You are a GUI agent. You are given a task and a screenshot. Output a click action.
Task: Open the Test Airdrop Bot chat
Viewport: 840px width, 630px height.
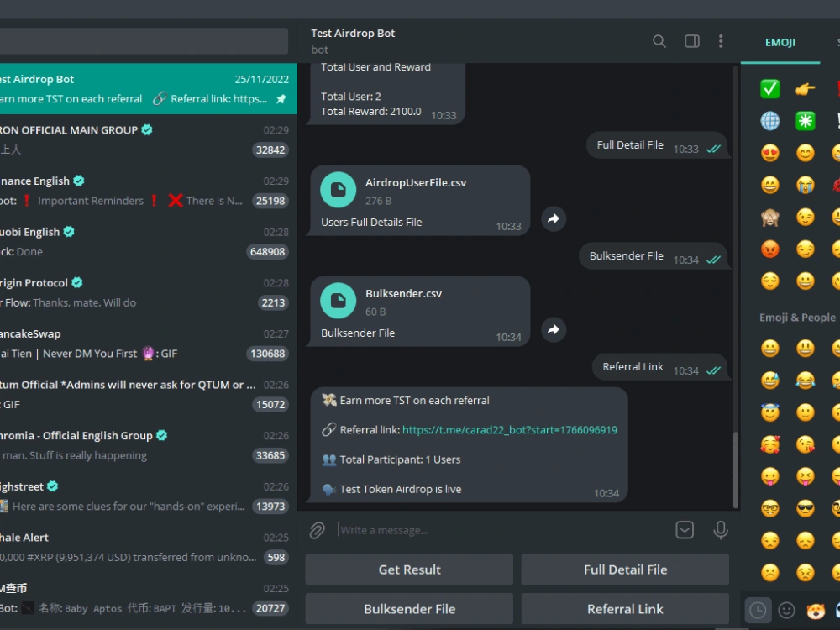[x=149, y=88]
